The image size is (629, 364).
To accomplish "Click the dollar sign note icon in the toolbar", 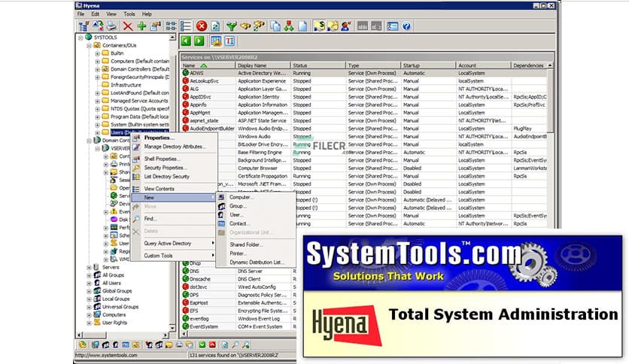I will (319, 26).
